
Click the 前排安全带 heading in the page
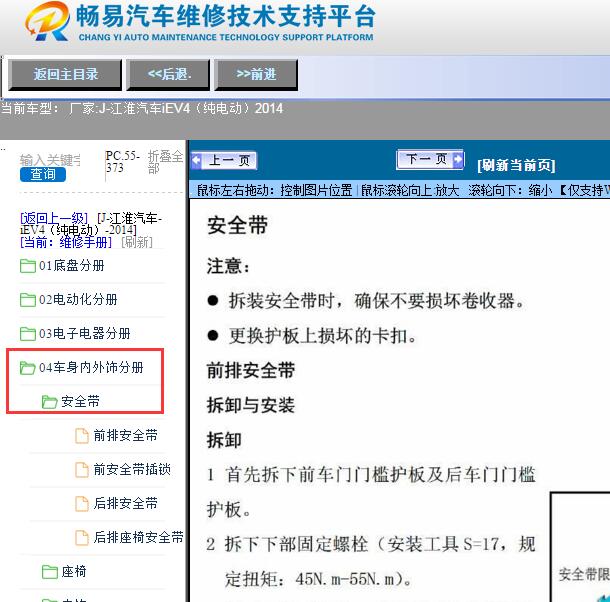251,370
